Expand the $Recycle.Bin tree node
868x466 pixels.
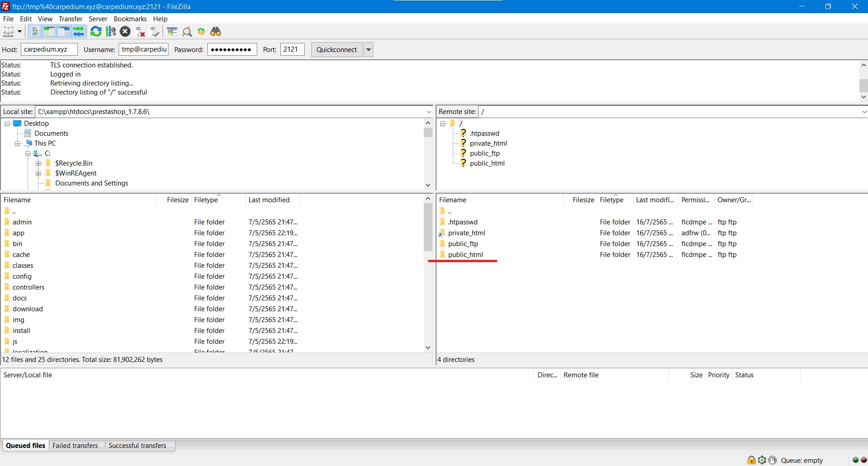[x=38, y=163]
